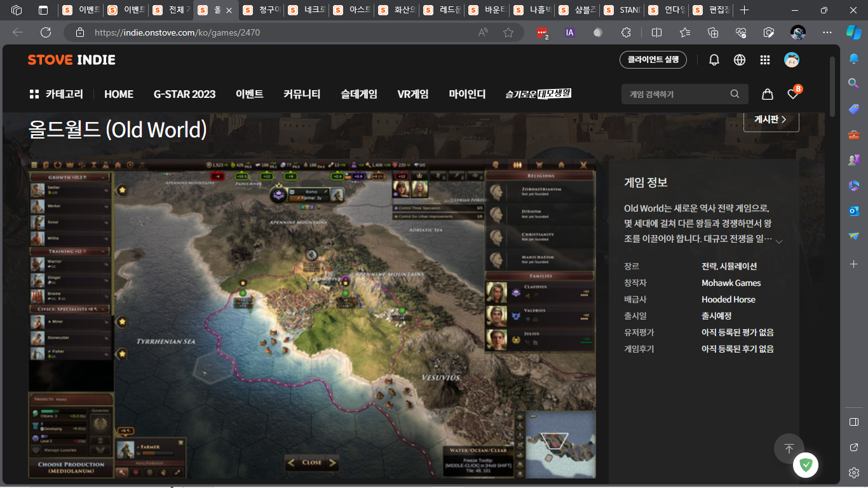Viewport: 868px width, 488px height.
Task: Expand the game info description chevron
Action: (779, 241)
